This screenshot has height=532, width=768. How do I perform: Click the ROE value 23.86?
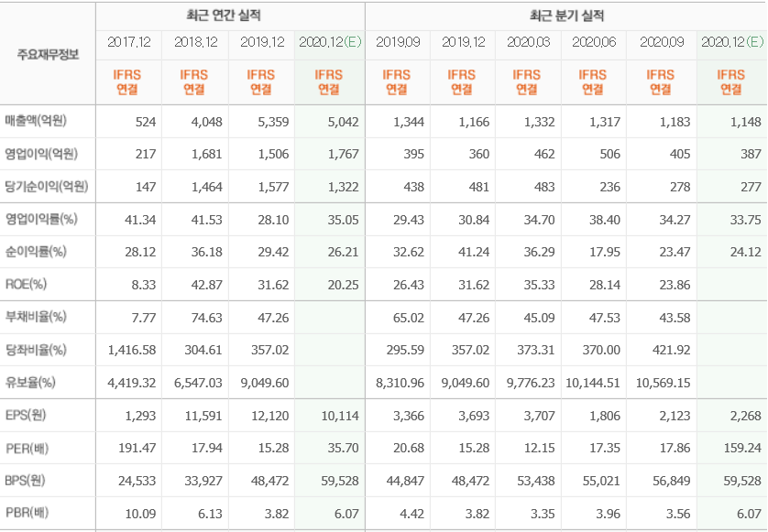click(675, 285)
